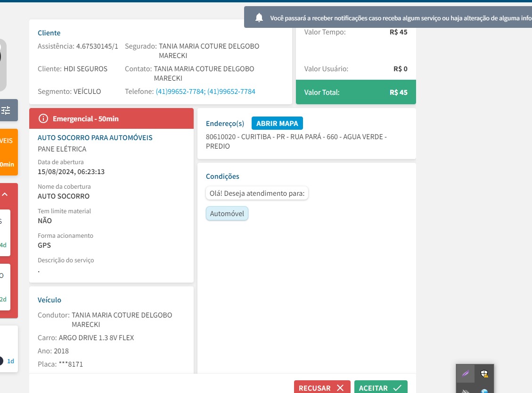Click the Nome da cobertura AUTO SOCORRO value

[x=64, y=196]
